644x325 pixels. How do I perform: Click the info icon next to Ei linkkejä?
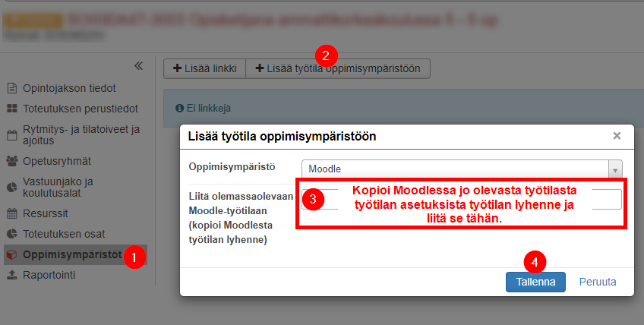tap(179, 108)
